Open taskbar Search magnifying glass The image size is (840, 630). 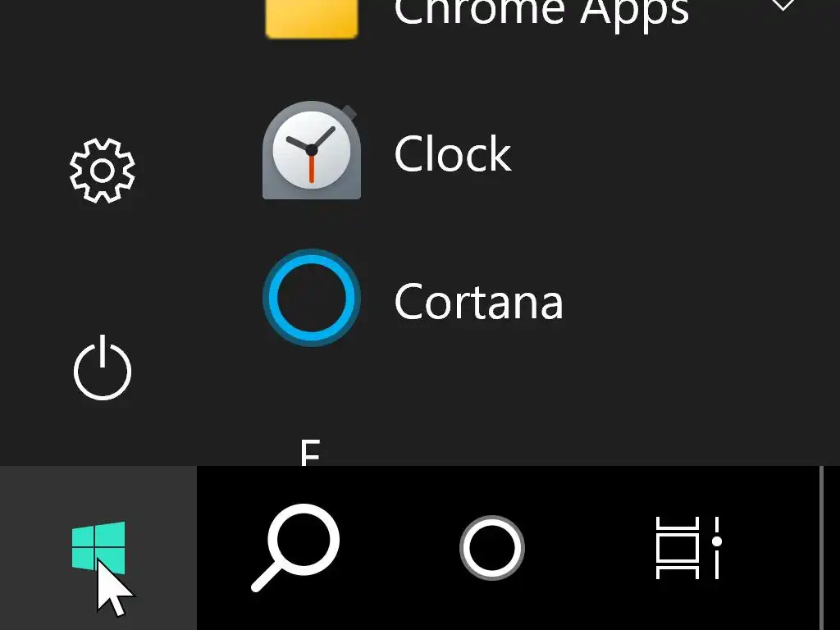[x=295, y=546]
